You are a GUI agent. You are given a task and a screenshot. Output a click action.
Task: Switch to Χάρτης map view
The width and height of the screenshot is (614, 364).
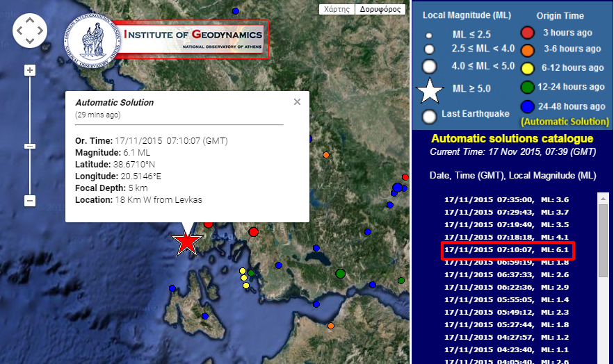[337, 10]
